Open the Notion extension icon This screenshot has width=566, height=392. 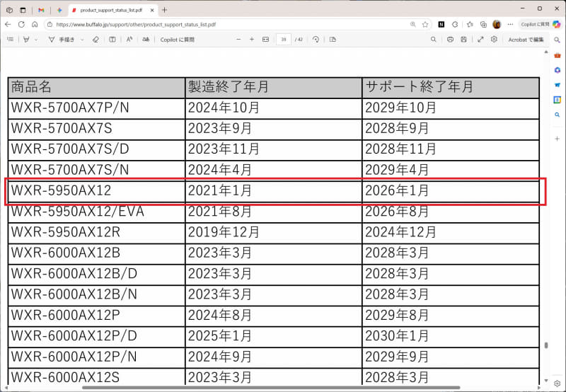441,24
